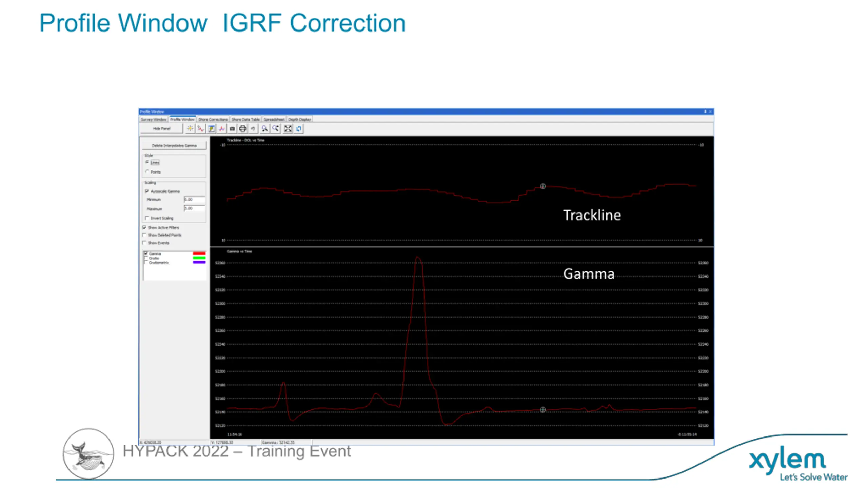Screen dimensions: 868x488
Task: Click the undo arrow icon
Action: point(253,129)
